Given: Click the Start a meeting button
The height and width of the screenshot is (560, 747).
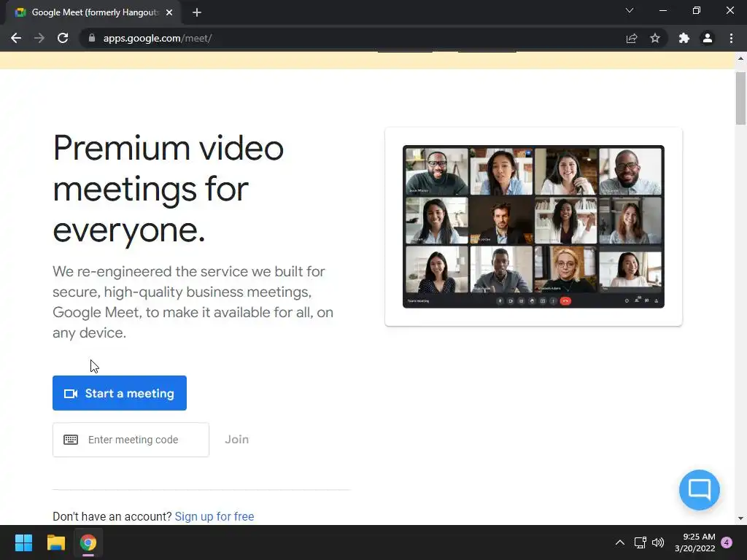Looking at the screenshot, I should [x=120, y=393].
